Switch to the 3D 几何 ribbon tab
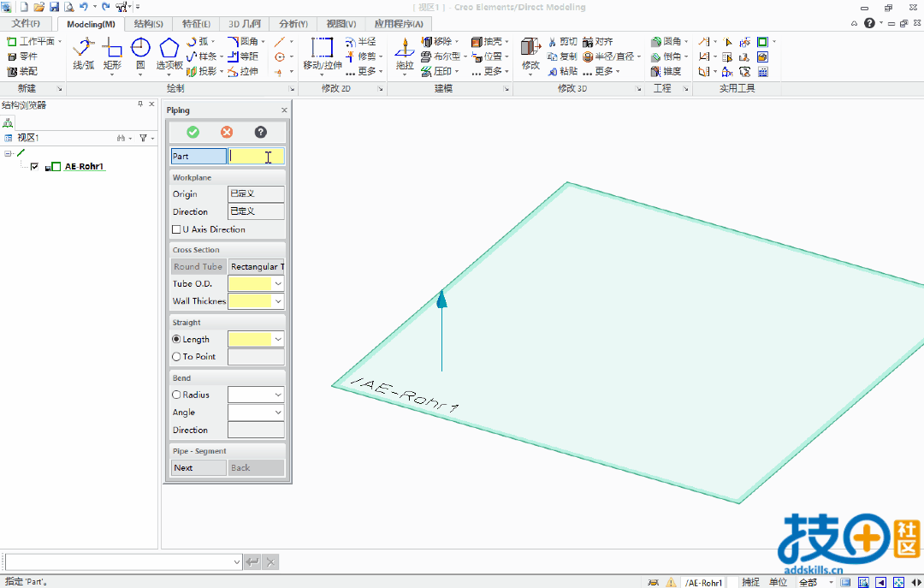Viewport: 924px width, 588px height. pos(245,24)
